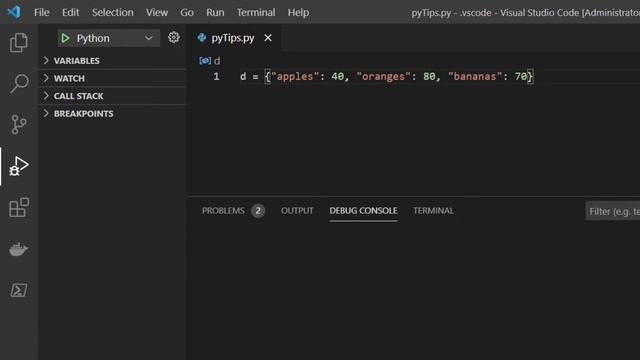The image size is (640, 360).
Task: Click the Filter input in debug console
Action: tap(613, 211)
